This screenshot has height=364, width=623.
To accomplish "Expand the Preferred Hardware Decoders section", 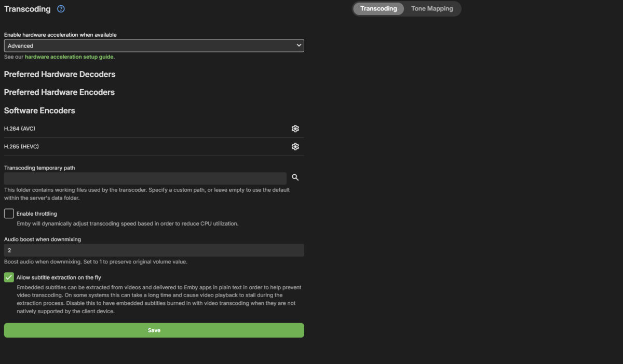I will tap(60, 74).
